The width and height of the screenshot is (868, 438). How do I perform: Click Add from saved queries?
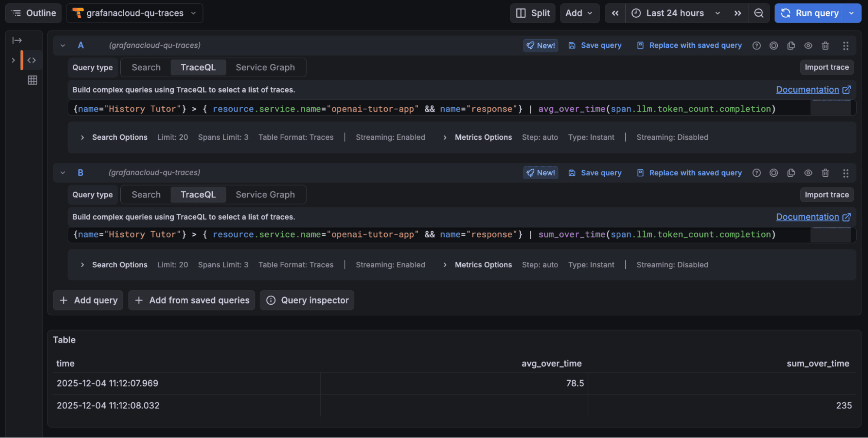[191, 300]
